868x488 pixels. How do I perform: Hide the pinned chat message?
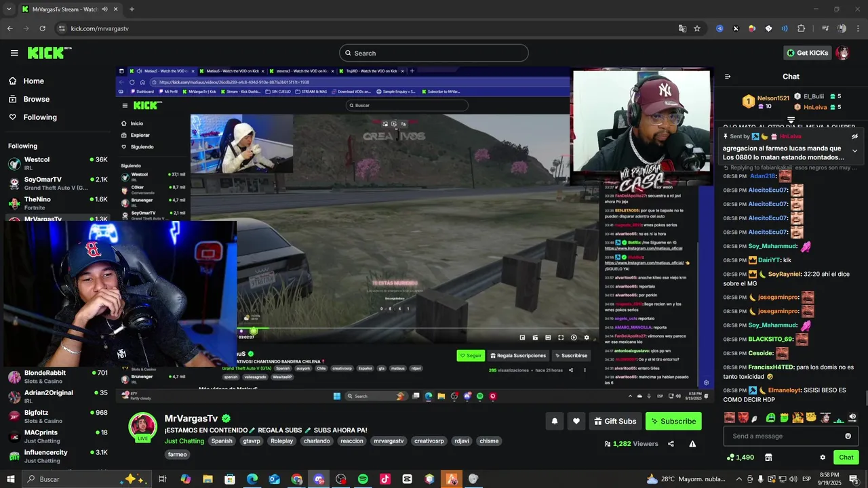[854, 136]
